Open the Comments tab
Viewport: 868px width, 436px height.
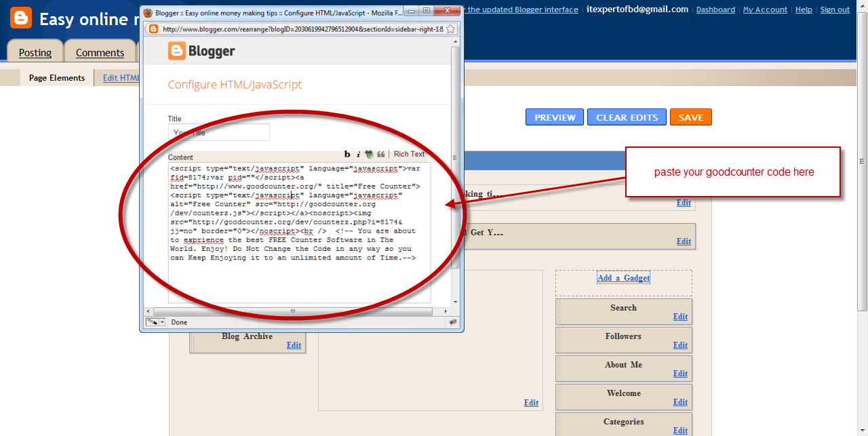pos(100,52)
